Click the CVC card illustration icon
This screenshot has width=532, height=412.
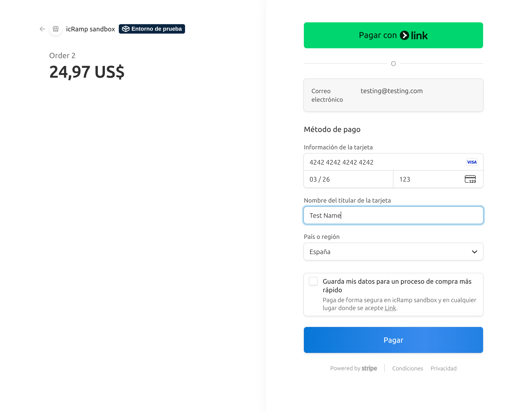coord(471,179)
